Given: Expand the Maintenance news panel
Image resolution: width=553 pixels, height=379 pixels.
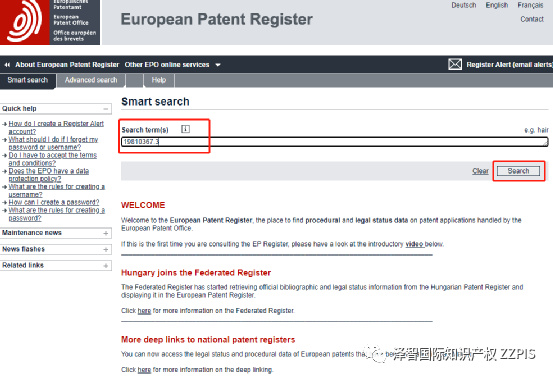Looking at the screenshot, I should click(105, 233).
